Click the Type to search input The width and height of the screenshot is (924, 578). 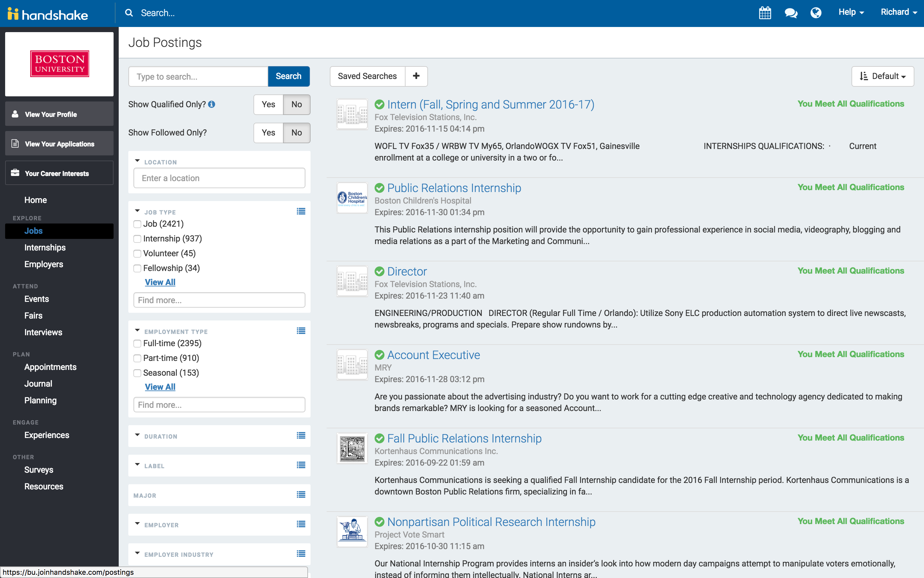[199, 76]
